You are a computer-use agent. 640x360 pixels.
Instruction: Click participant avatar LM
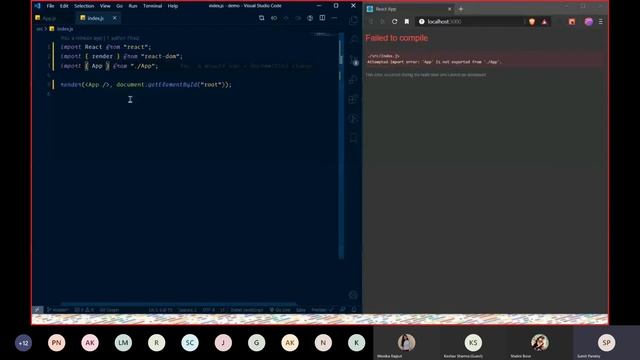coord(123,343)
